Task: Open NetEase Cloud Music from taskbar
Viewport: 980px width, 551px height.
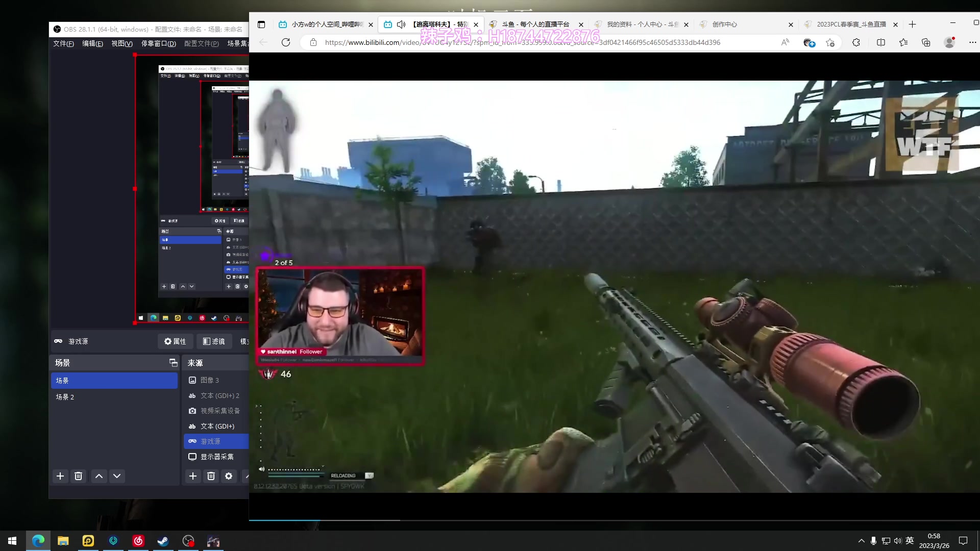Action: (x=138, y=541)
